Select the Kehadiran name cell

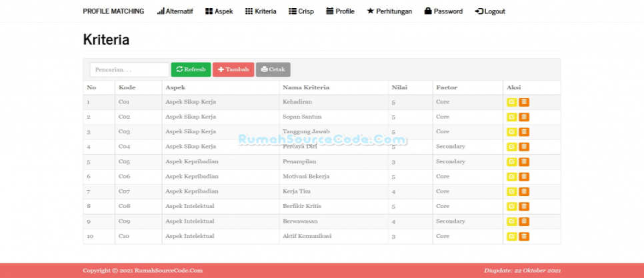tap(297, 102)
